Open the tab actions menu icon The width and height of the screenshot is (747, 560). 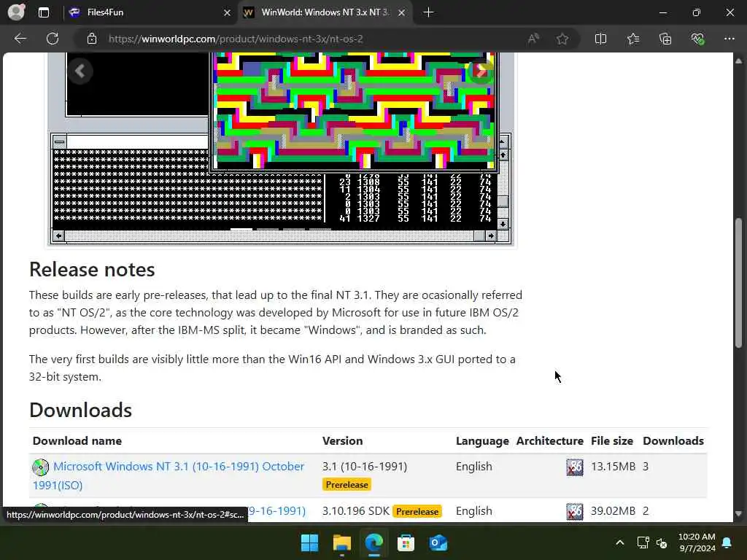tap(44, 12)
